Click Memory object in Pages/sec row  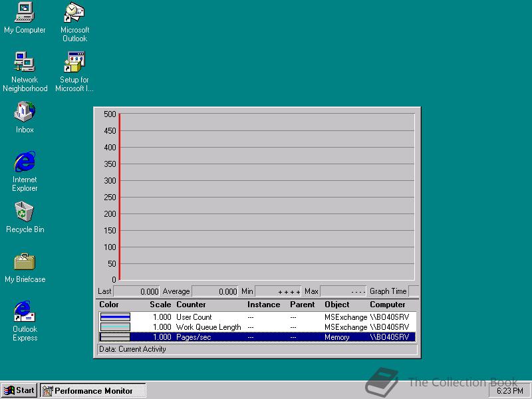click(337, 337)
